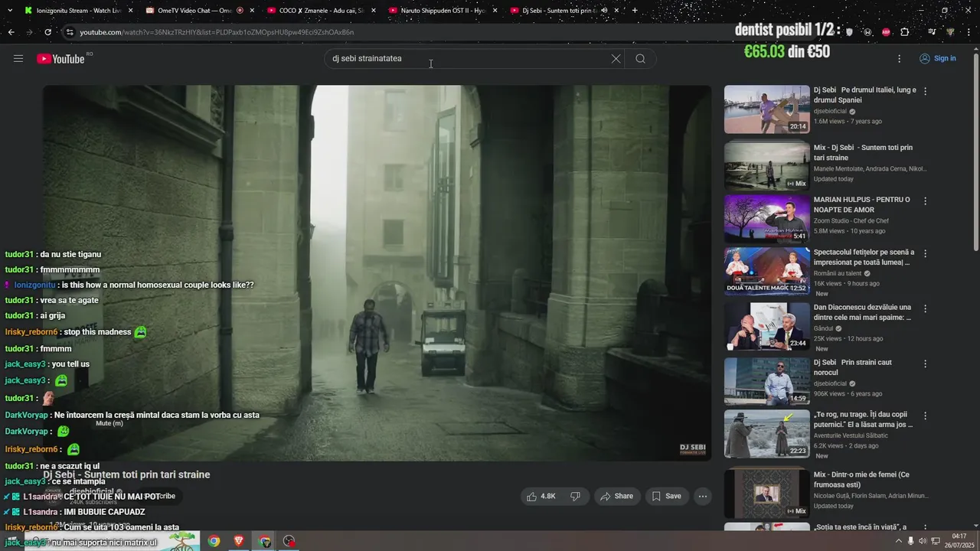
Task: Open Brave browser from the taskbar
Action: point(239,541)
